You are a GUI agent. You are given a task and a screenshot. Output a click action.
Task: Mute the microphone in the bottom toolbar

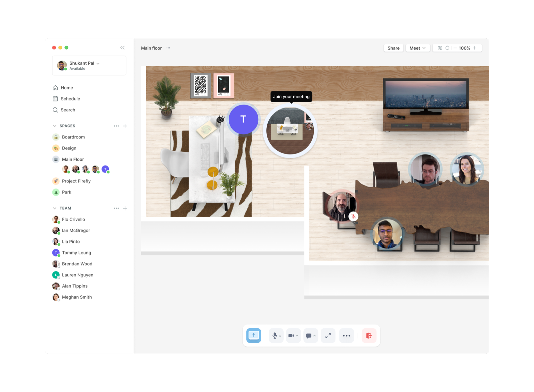click(x=274, y=335)
